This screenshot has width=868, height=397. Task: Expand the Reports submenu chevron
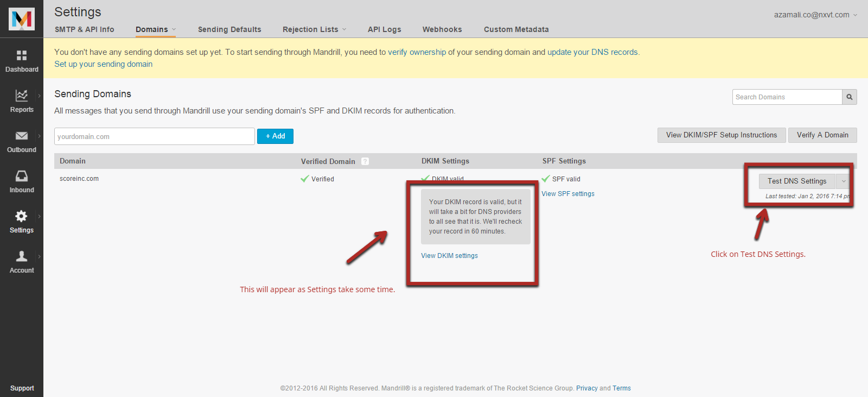[x=39, y=96]
